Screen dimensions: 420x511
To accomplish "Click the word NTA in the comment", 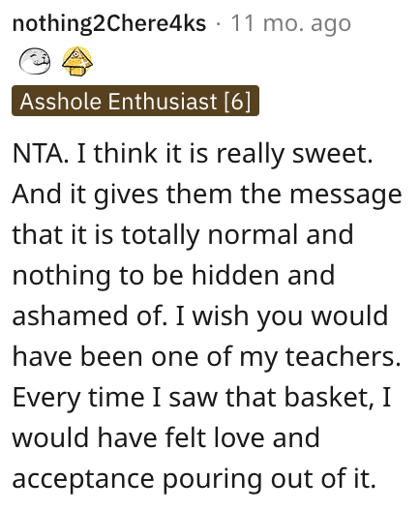I will click(39, 153).
